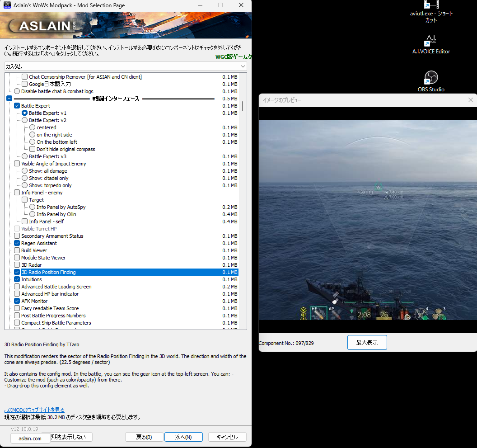Collapse the 戦闘インターフェース section
477x448 pixels.
[9, 98]
